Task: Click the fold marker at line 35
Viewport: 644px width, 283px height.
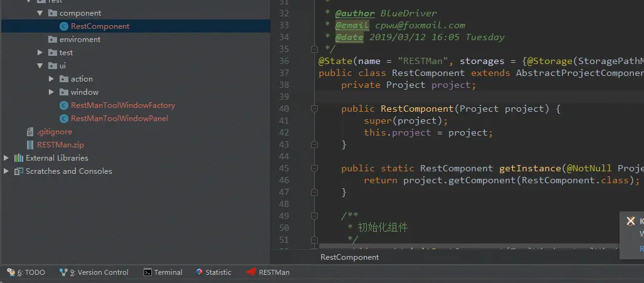Action: coord(315,50)
